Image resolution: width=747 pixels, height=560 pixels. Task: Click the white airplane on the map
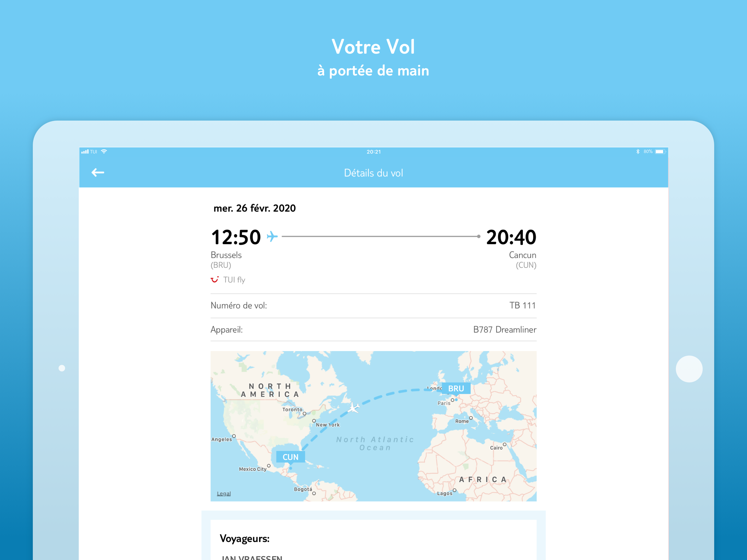354,408
